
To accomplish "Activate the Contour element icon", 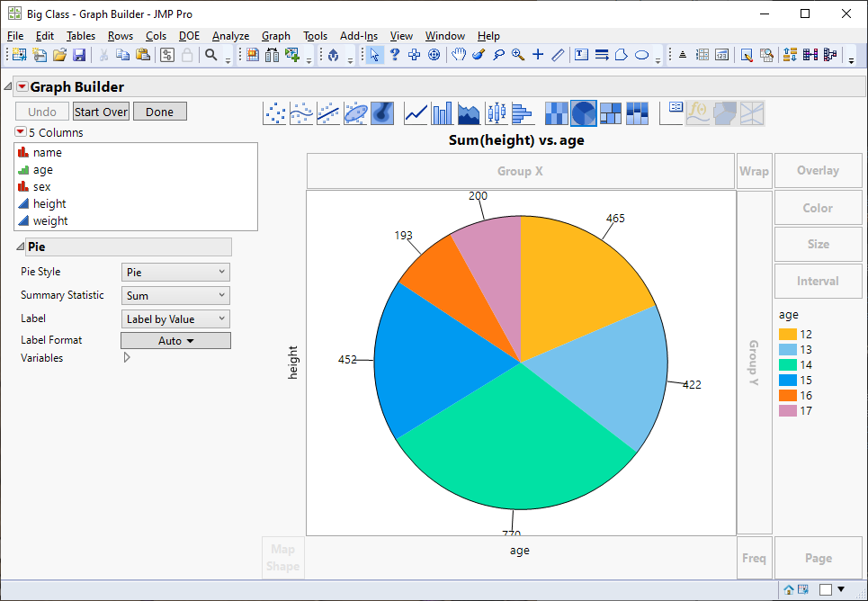I will pyautogui.click(x=379, y=112).
